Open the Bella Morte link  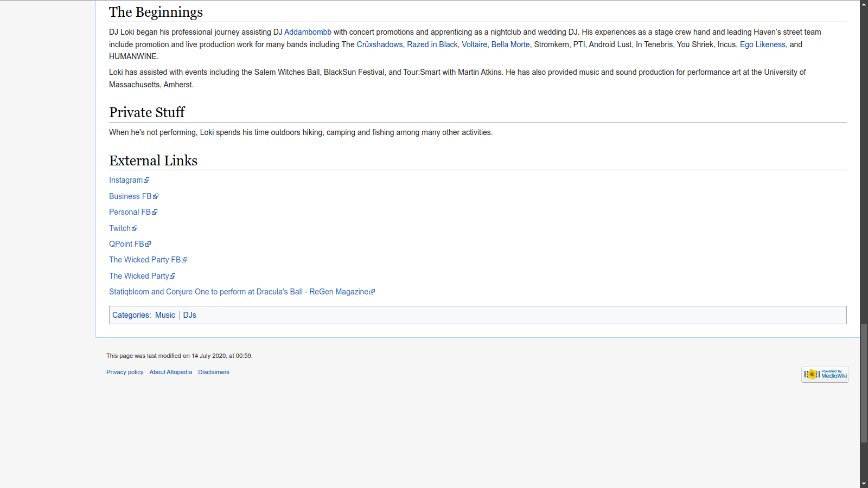(x=510, y=44)
